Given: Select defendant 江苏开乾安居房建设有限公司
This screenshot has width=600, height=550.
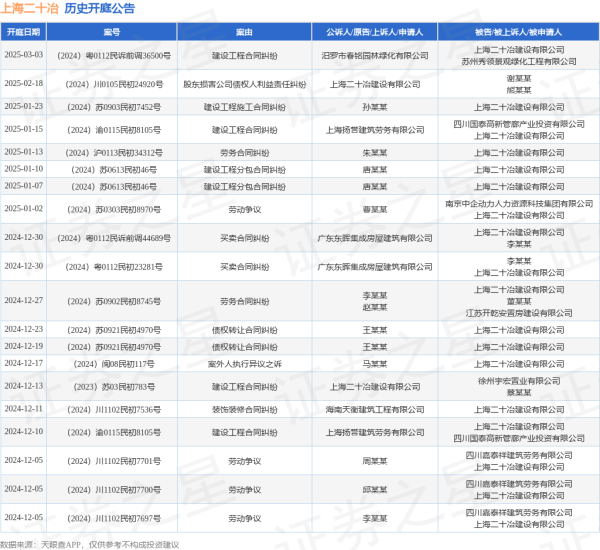Looking at the screenshot, I should tap(519, 313).
